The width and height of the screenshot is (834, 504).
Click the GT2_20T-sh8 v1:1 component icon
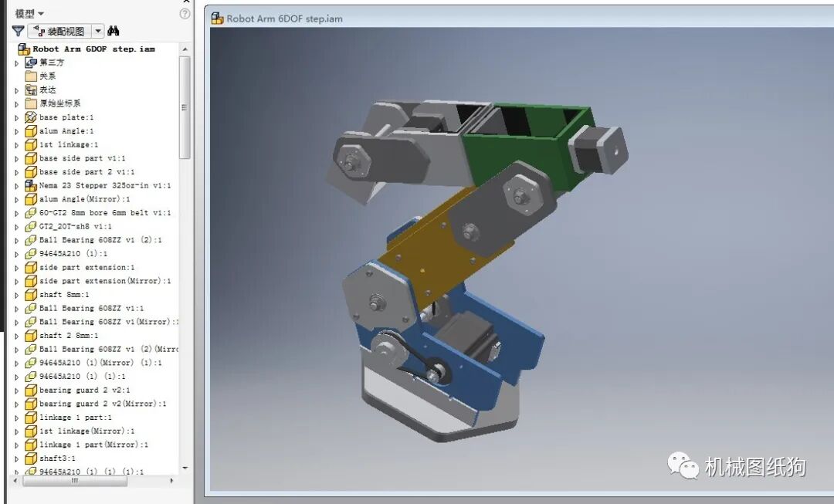(31, 227)
